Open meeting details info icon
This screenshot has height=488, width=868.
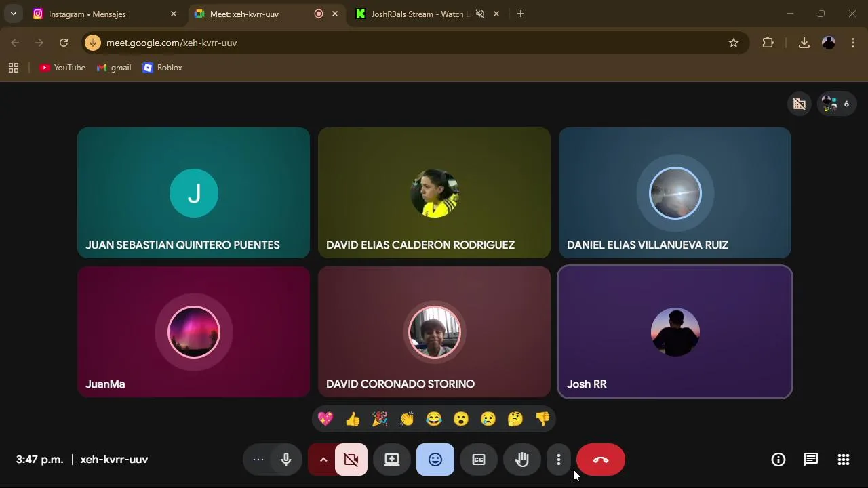(778, 460)
